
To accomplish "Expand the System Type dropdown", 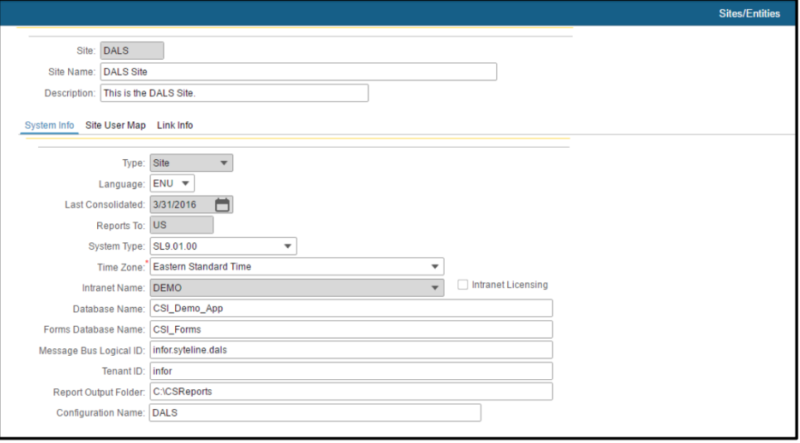I will (x=223, y=246).
